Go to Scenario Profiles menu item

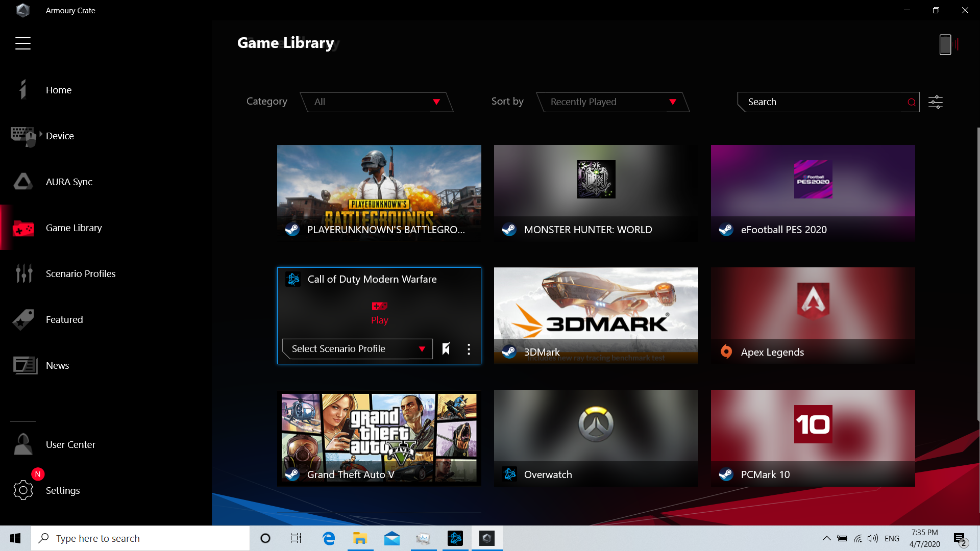pos(81,274)
